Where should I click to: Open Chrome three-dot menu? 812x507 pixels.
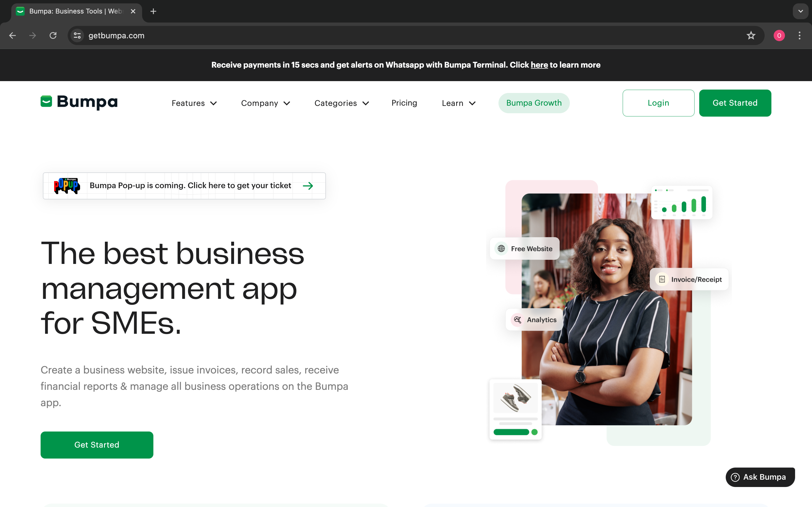click(799, 35)
